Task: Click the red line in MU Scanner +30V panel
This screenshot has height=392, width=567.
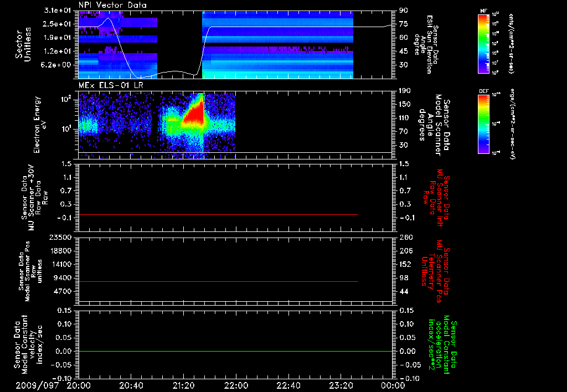Action: click(x=218, y=214)
